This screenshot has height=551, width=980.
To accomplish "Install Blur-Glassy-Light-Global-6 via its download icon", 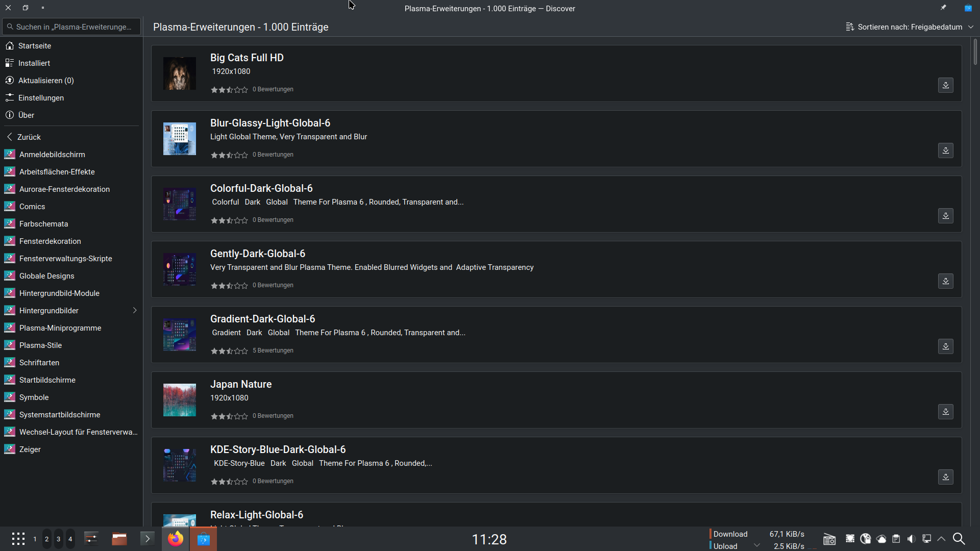I will (x=945, y=151).
